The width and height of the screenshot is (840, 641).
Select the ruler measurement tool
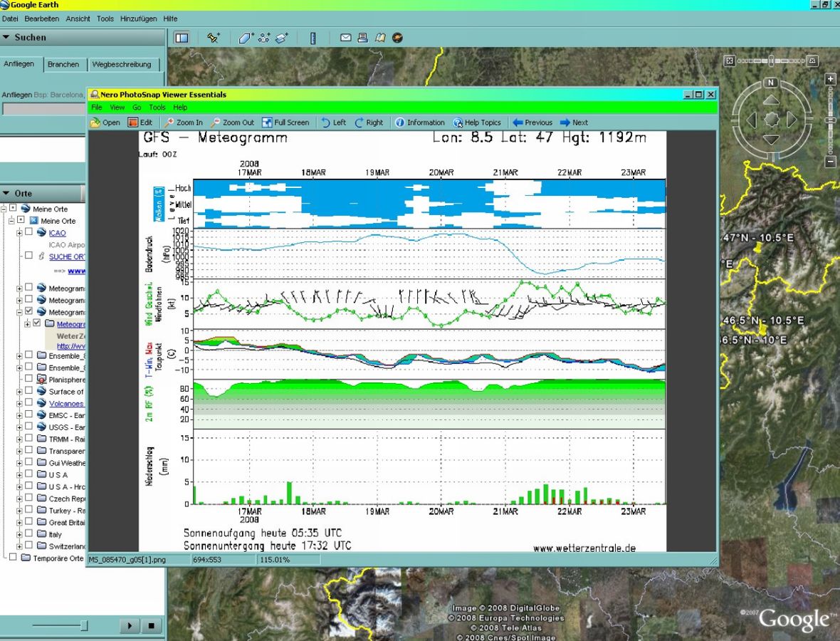[x=313, y=38]
